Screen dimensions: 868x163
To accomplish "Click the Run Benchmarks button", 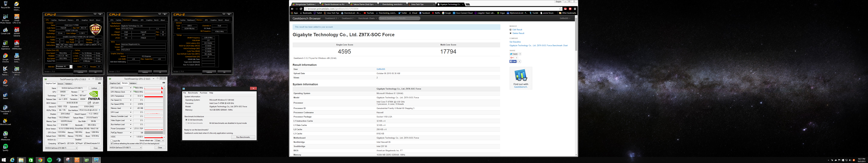I will [243, 137].
